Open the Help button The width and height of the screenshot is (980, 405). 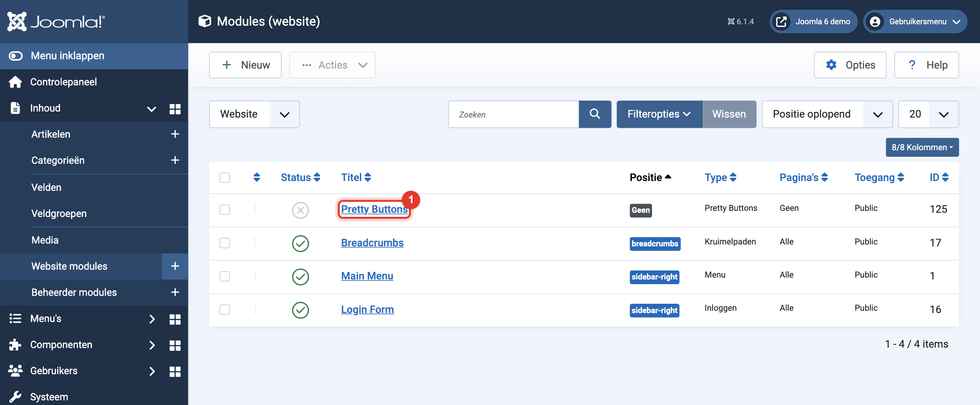tap(927, 65)
